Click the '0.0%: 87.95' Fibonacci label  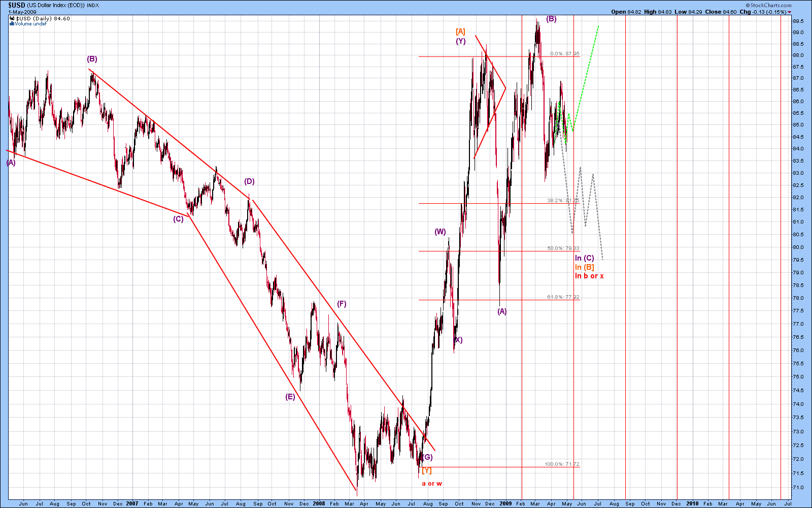click(565, 54)
